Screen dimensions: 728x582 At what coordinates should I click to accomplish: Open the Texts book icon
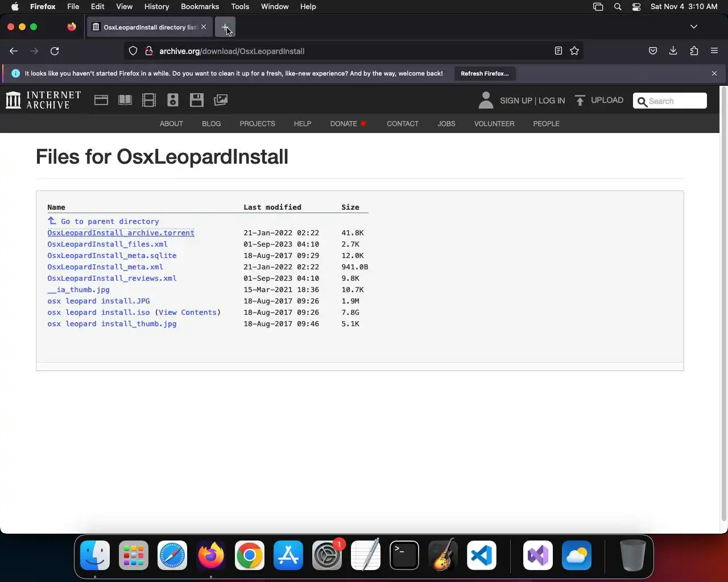pos(125,100)
